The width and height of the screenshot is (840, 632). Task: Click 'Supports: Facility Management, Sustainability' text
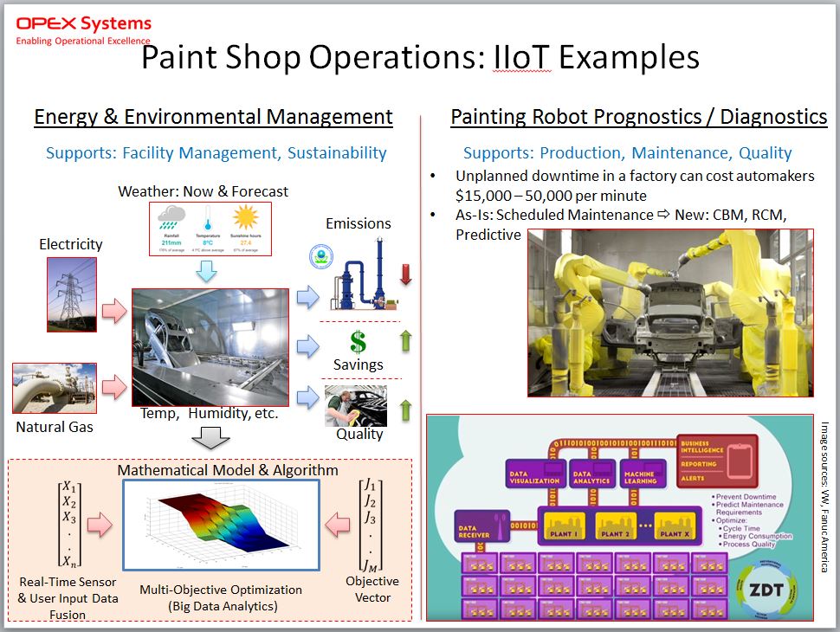pos(216,153)
